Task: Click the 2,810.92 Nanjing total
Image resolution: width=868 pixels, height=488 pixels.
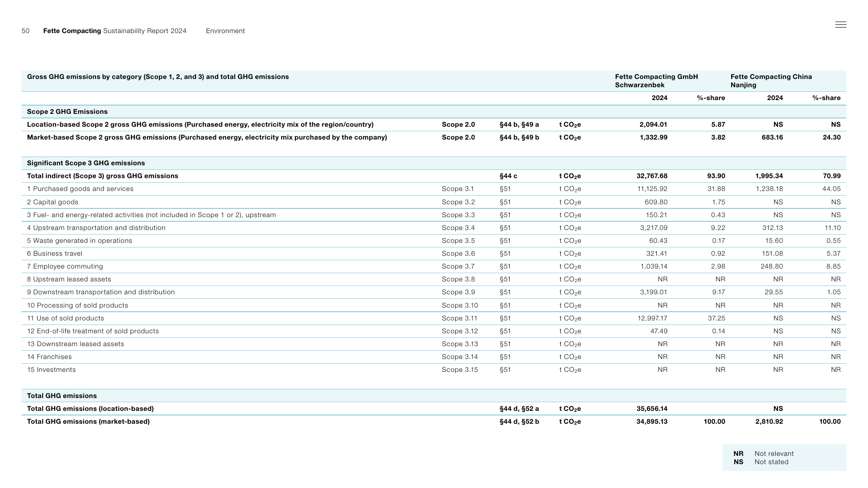Action: point(769,421)
